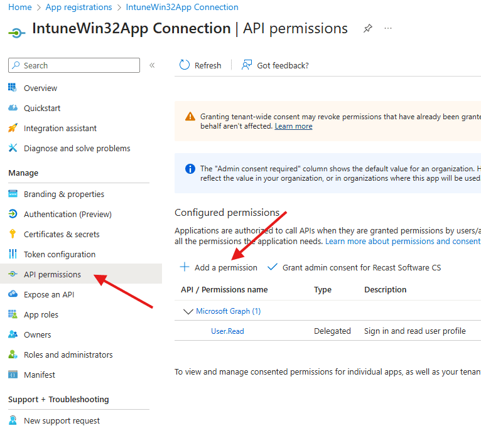The image size is (481, 448).
Task: Click the Quickstart cloud icon
Action: [13, 108]
